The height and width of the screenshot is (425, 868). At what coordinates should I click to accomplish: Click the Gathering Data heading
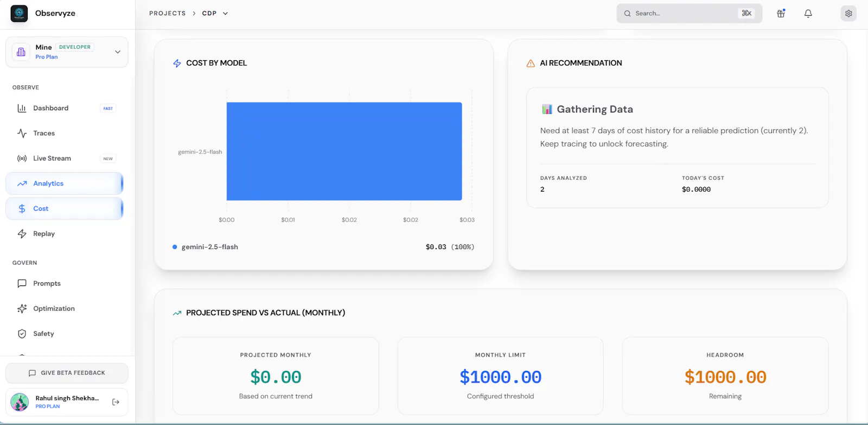[595, 109]
